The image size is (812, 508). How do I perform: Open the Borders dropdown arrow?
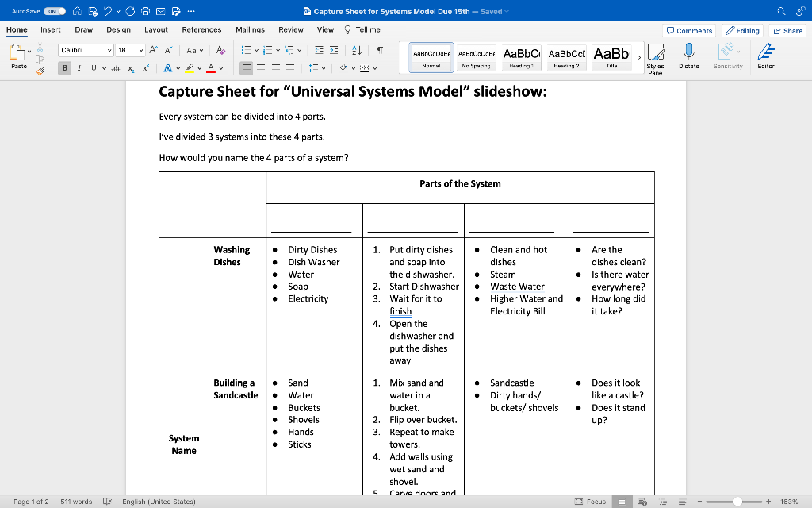[375, 68]
